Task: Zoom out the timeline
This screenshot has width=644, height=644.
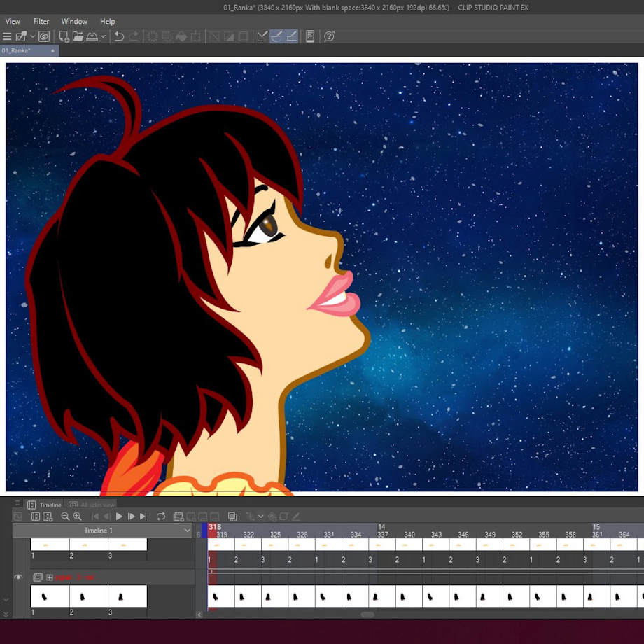Action: (65, 517)
